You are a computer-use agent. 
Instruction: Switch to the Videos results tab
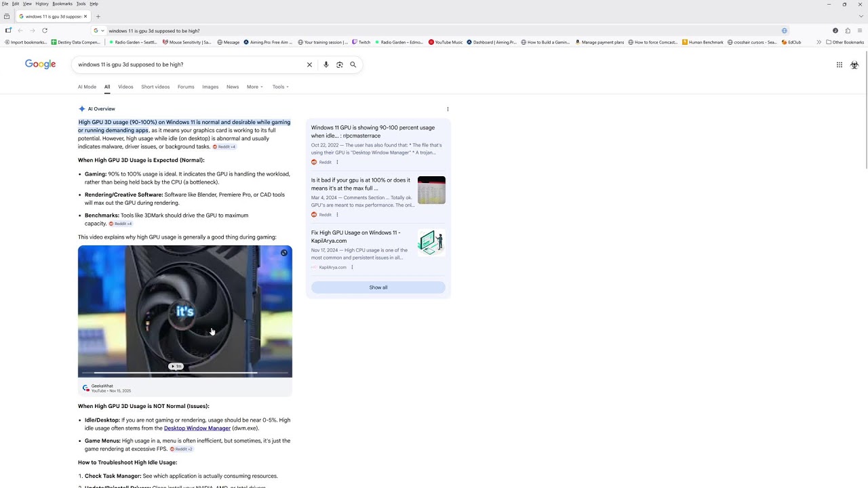pyautogui.click(x=125, y=87)
